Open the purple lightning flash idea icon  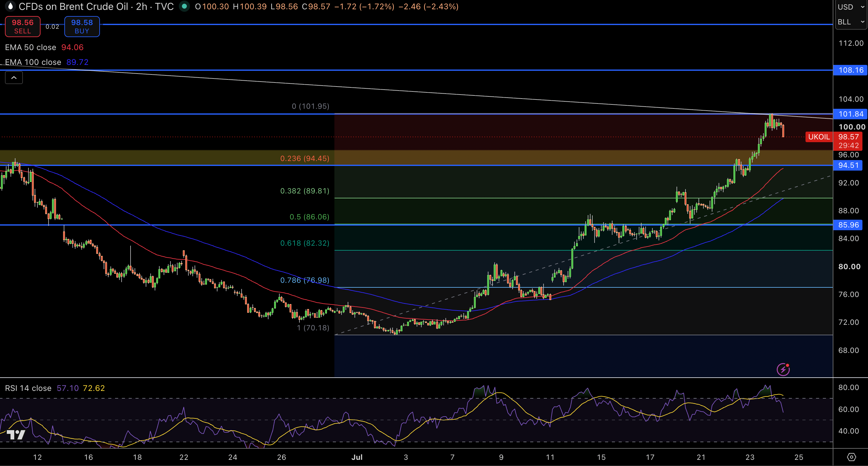pos(783,369)
